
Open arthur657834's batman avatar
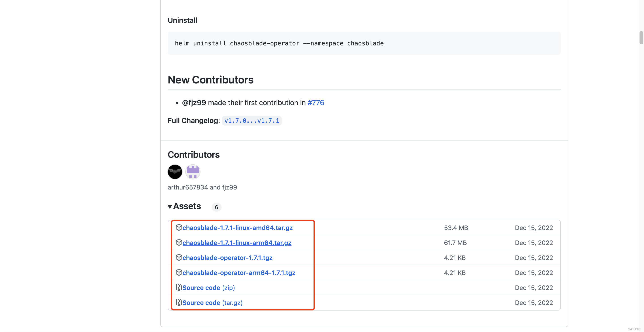pyautogui.click(x=175, y=172)
